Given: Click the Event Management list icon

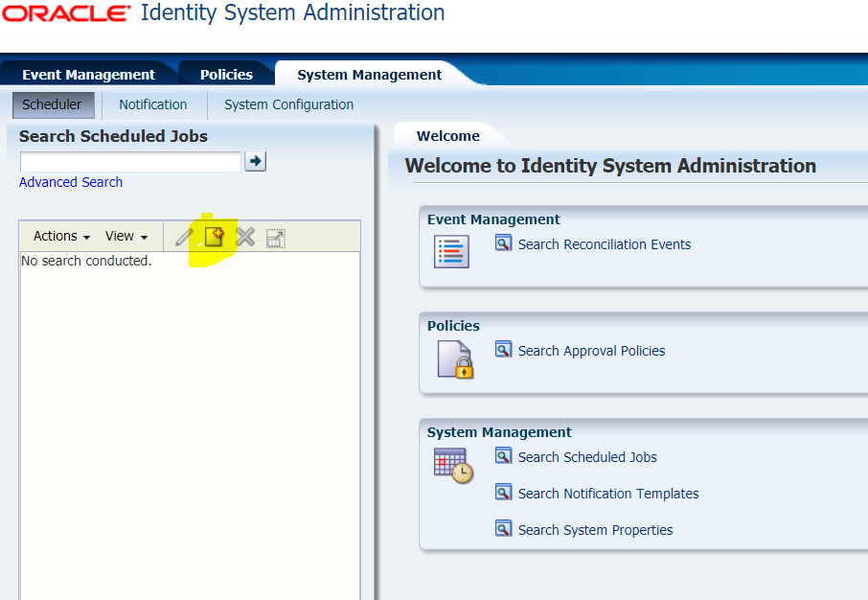Looking at the screenshot, I should [x=451, y=252].
